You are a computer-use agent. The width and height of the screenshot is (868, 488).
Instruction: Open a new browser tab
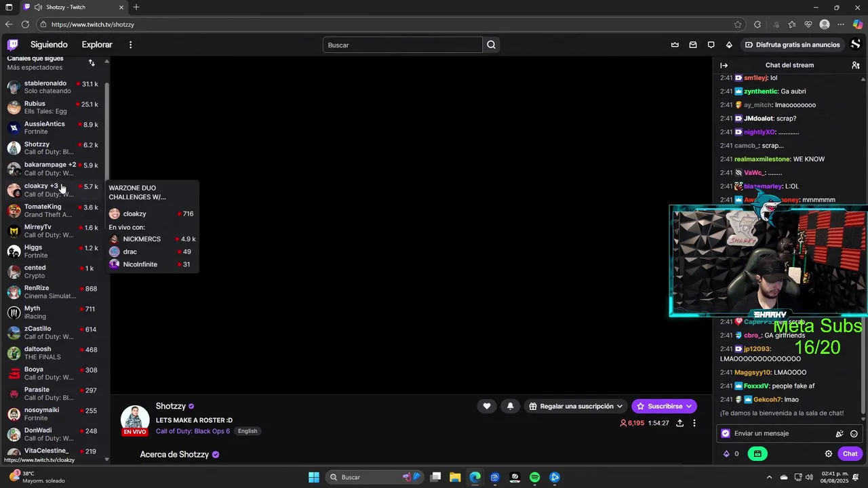tap(136, 7)
